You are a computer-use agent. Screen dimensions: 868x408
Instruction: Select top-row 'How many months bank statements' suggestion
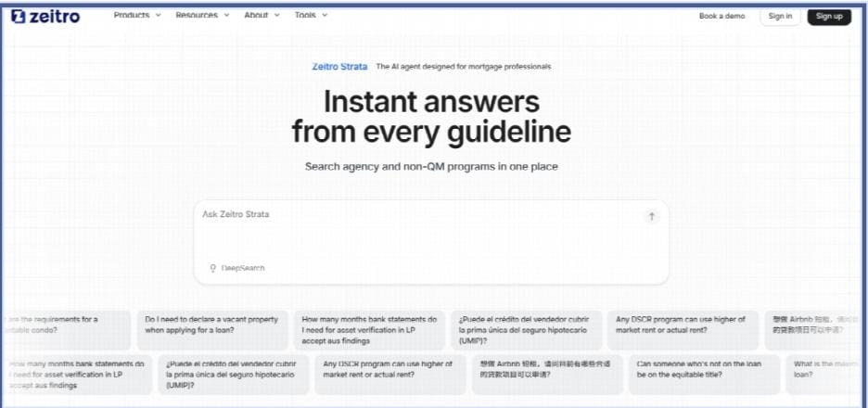369,330
